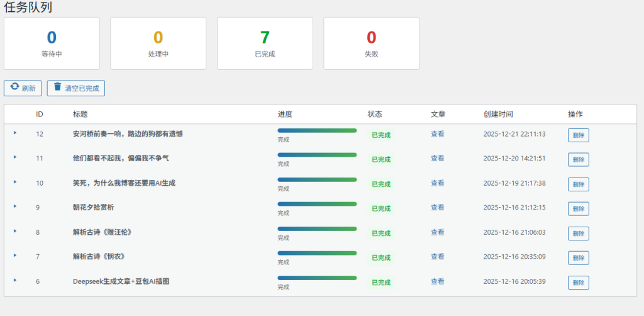This screenshot has height=316, width=644.
Task: Click the 创建时间 column header
Action: click(x=497, y=115)
